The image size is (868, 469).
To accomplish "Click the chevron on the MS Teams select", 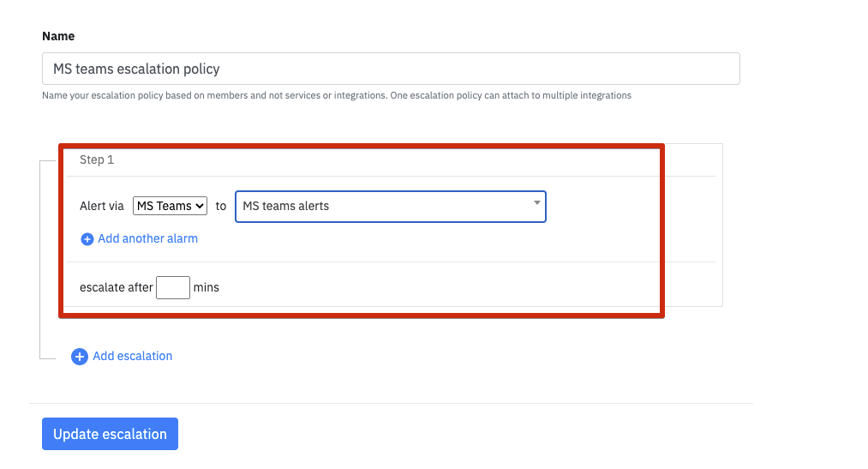I will point(200,206).
